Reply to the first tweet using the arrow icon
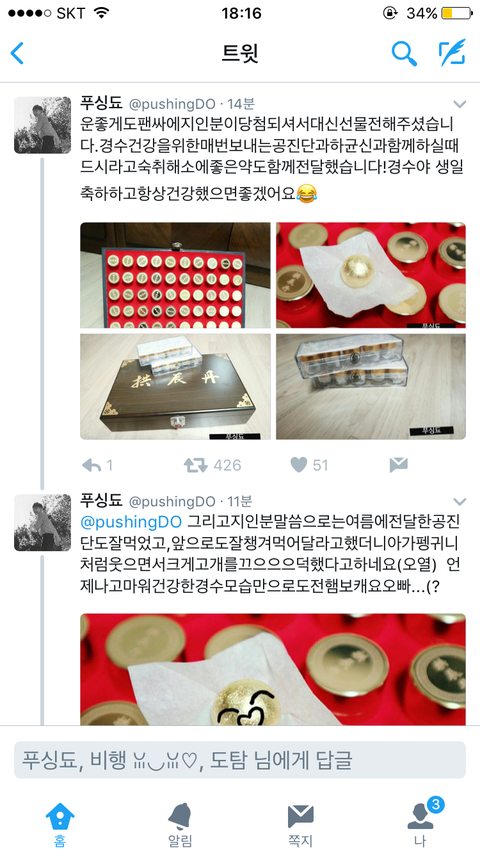This screenshot has width=480, height=854. (91, 465)
